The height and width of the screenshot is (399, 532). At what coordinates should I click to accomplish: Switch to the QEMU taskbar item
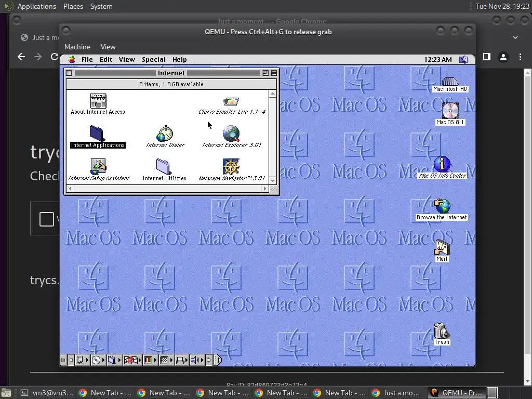(x=457, y=393)
